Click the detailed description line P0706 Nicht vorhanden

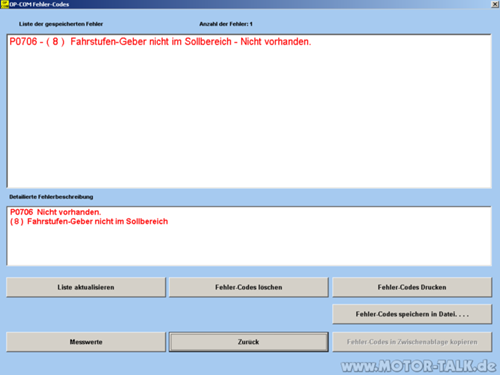click(x=55, y=212)
